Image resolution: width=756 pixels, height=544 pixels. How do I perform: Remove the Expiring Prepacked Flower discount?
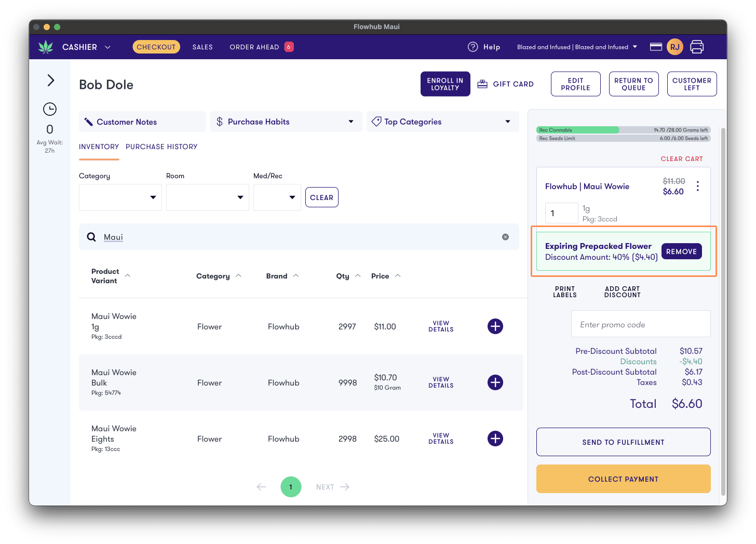click(682, 251)
